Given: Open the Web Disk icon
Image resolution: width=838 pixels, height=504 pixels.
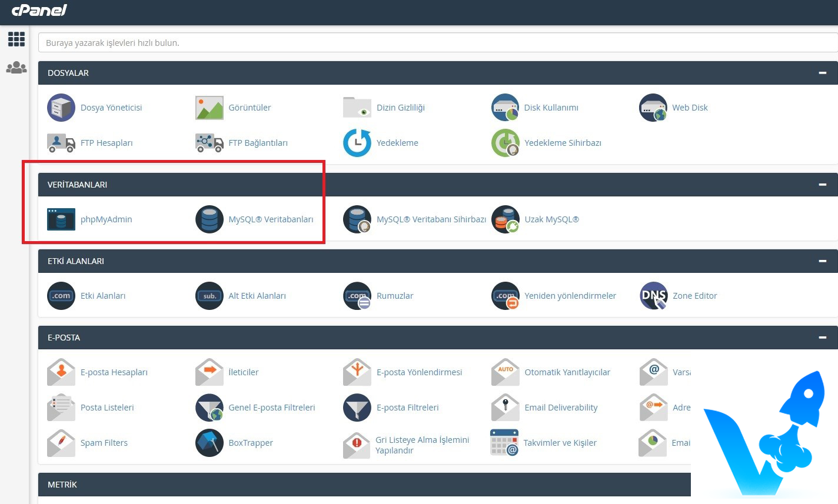Looking at the screenshot, I should [653, 108].
